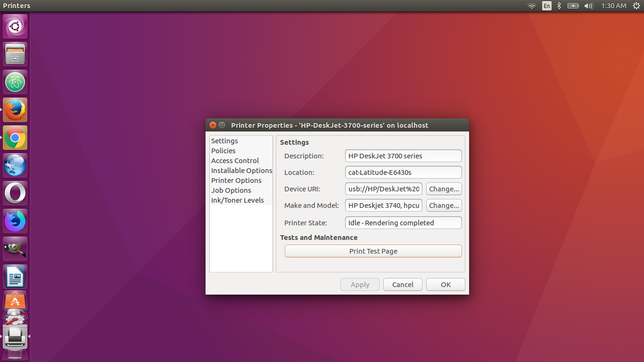
Task: Click the Make and Model field
Action: (384, 206)
